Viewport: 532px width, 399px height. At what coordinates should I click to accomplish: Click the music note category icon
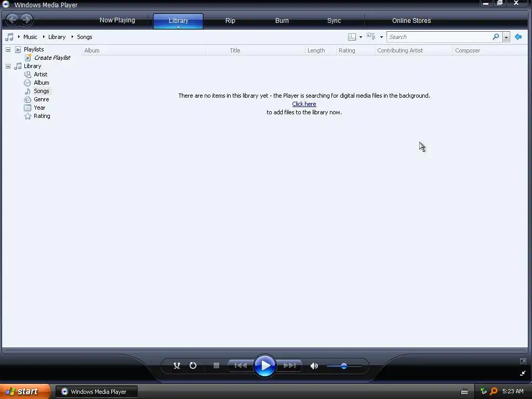9,37
